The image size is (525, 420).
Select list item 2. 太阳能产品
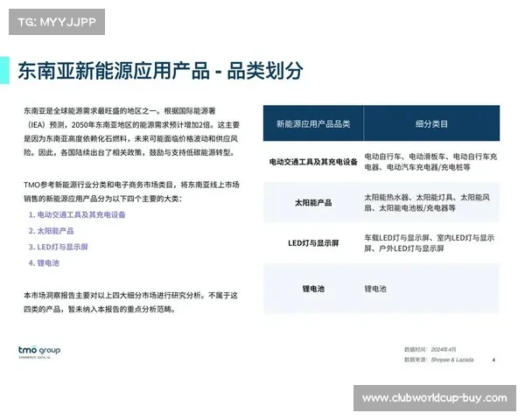[x=52, y=231]
